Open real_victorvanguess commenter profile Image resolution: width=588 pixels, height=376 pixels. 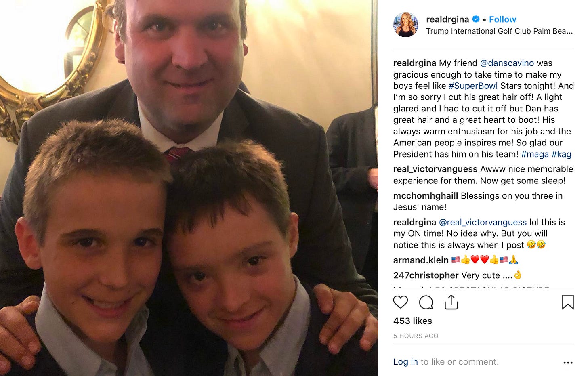(x=435, y=169)
